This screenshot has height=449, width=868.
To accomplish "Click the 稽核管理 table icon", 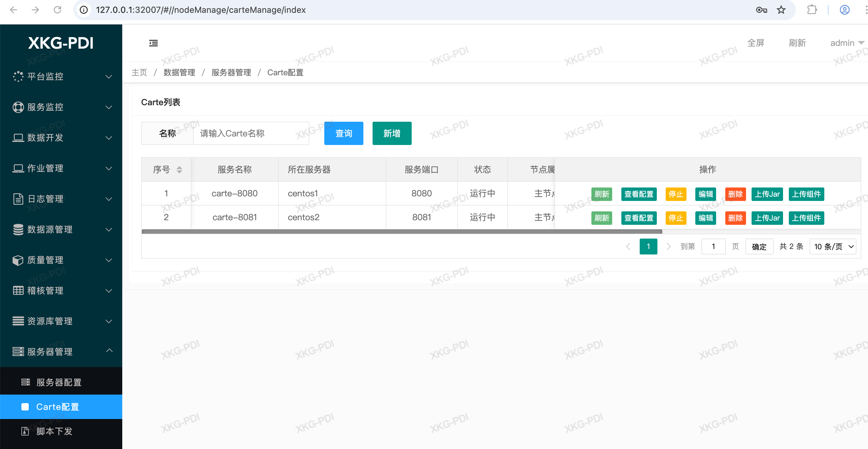I will (x=18, y=291).
